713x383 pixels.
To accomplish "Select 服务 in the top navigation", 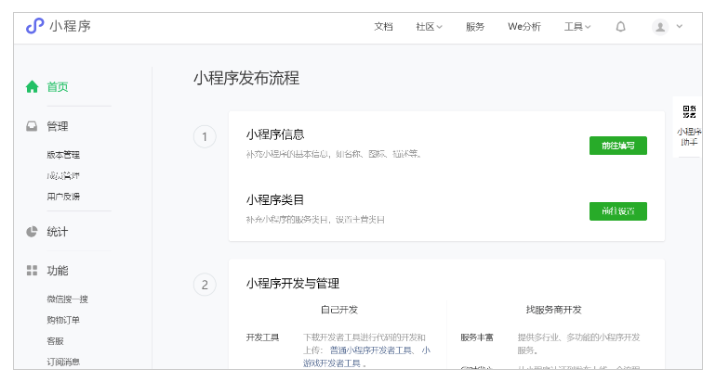I will coord(475,27).
